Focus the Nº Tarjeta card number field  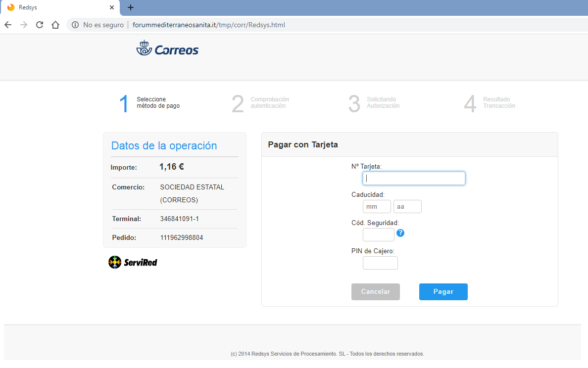point(414,179)
